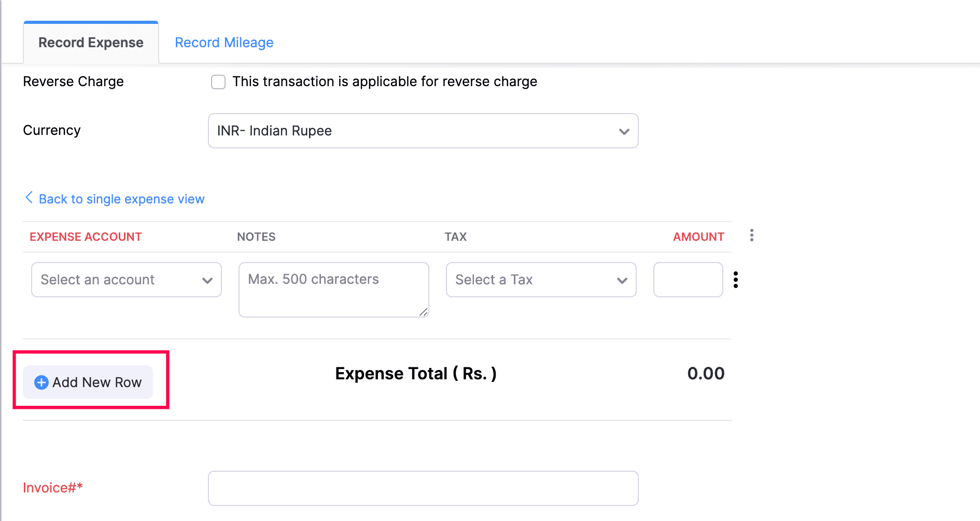Click the EXPENSE ACCOUNT column header

point(86,237)
